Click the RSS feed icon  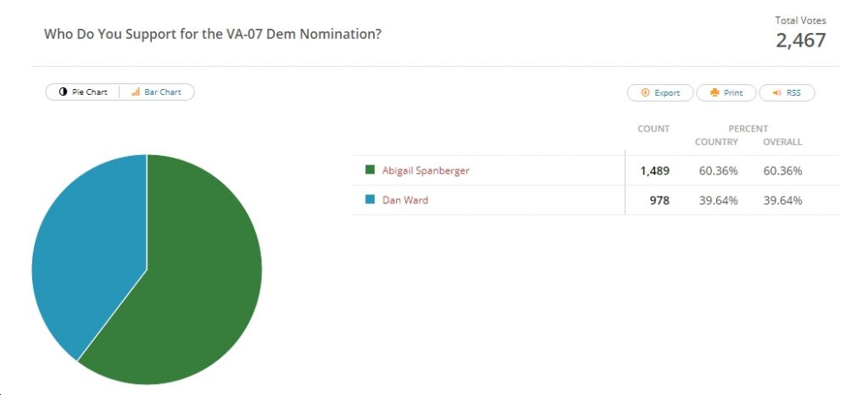(777, 93)
